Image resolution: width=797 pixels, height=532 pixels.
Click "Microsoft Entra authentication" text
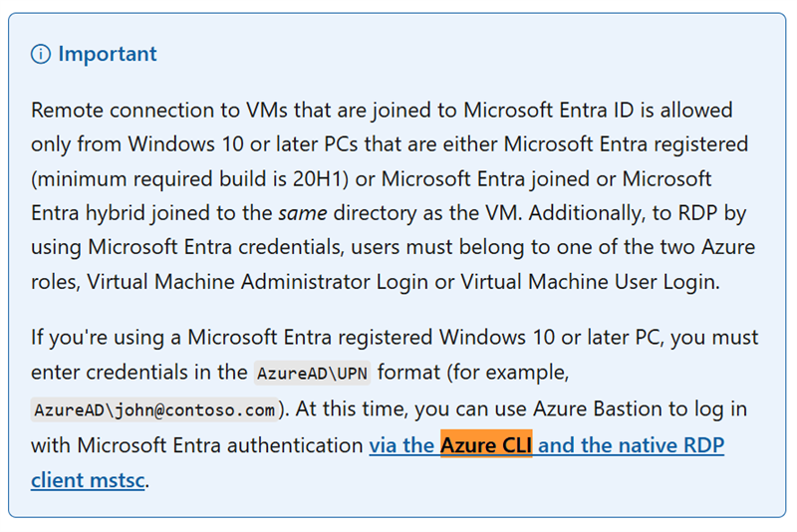[220, 445]
